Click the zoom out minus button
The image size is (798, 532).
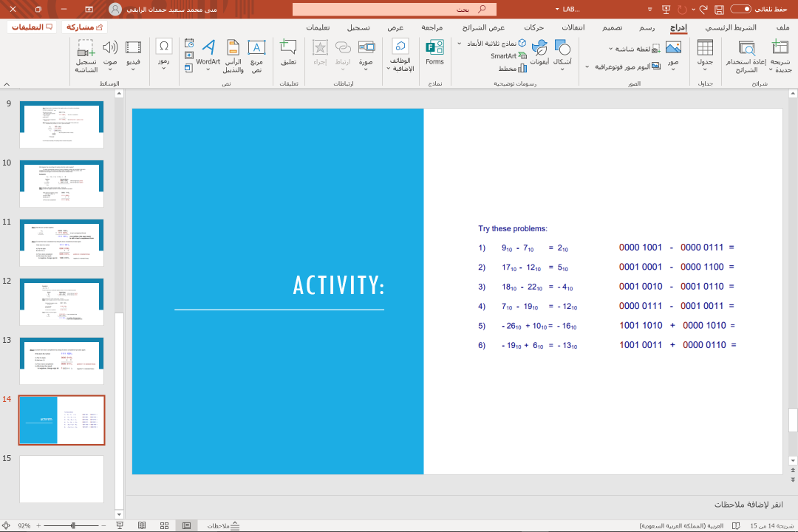(x=104, y=525)
